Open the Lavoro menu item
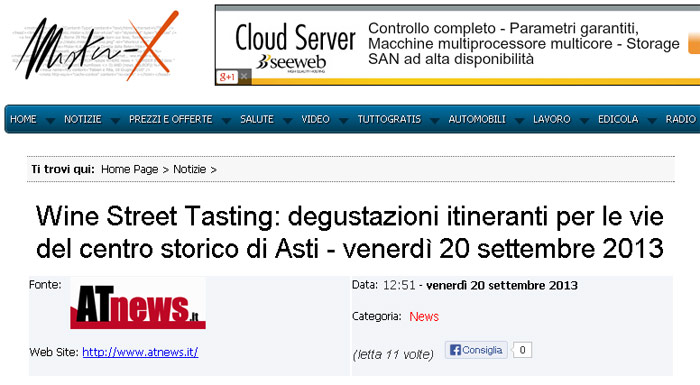 coord(551,119)
